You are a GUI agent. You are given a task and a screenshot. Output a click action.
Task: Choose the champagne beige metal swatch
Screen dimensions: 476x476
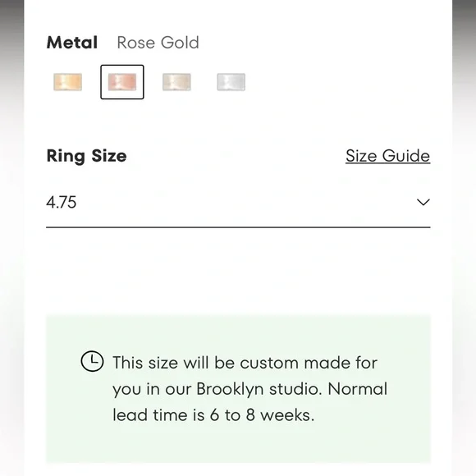click(176, 82)
